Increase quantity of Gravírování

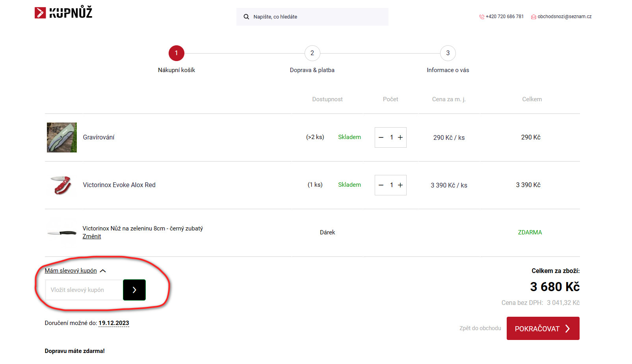tap(400, 137)
